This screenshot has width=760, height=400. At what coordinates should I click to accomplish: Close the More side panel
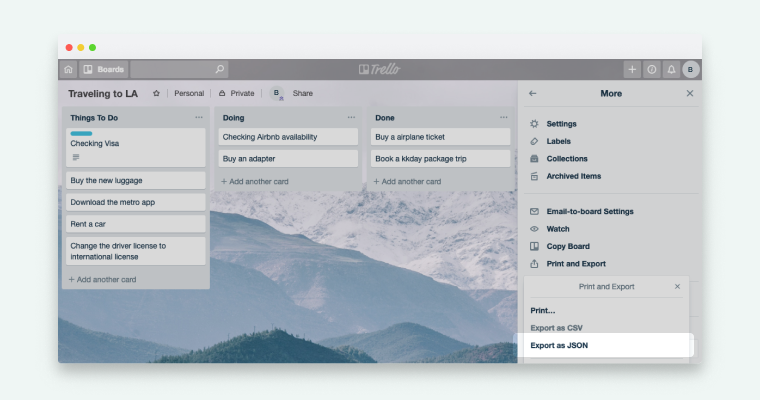tap(690, 93)
